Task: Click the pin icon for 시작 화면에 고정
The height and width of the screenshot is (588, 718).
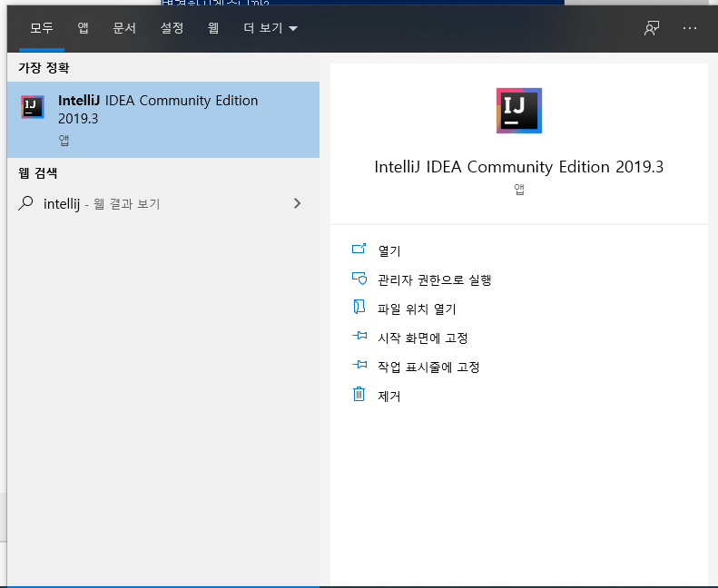Action: coord(359,336)
